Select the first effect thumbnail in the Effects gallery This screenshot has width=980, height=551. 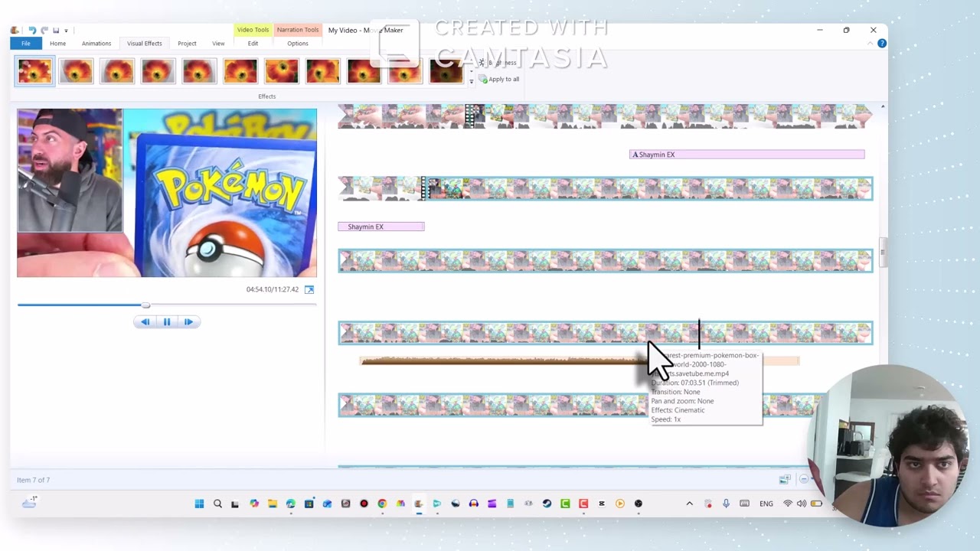35,71
